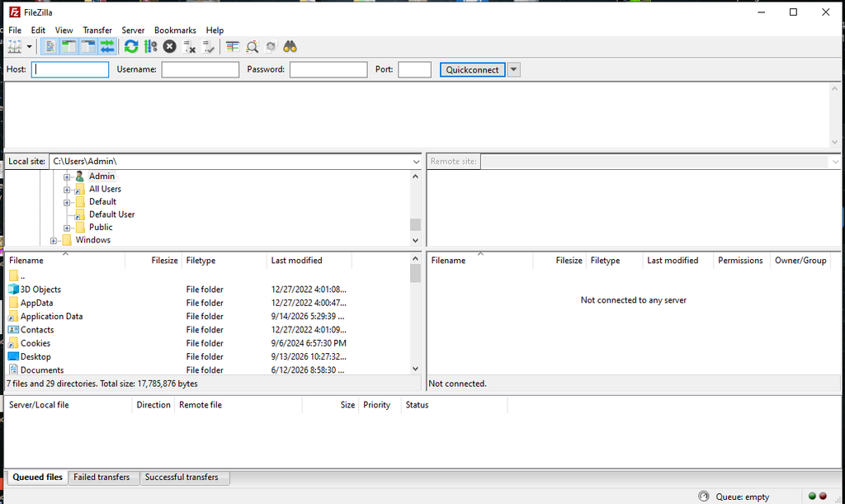
Task: Toggle directory comparison
Action: point(252,47)
